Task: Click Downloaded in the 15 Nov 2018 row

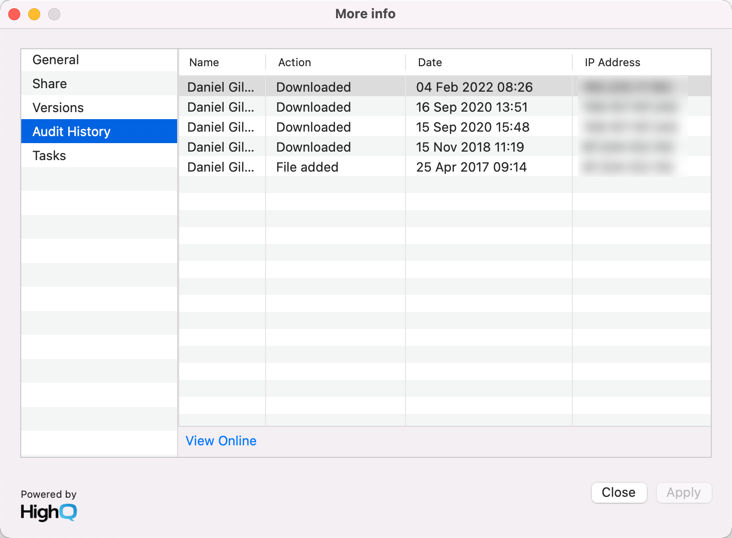Action: (313, 147)
